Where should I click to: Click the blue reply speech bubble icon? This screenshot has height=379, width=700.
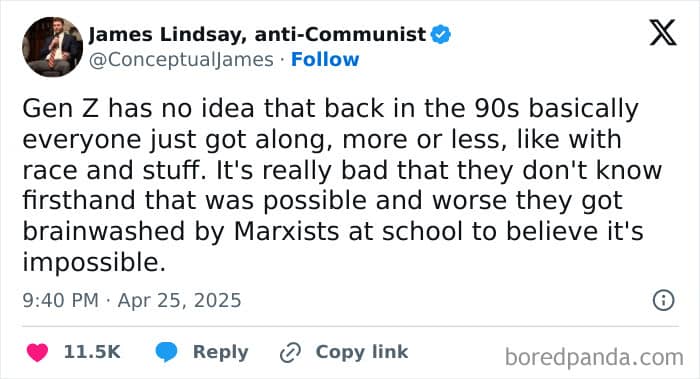click(x=166, y=352)
